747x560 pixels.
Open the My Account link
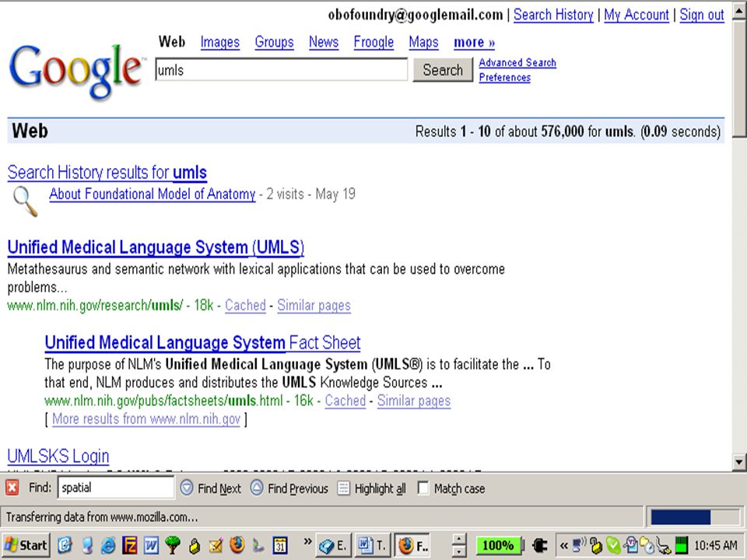click(637, 15)
